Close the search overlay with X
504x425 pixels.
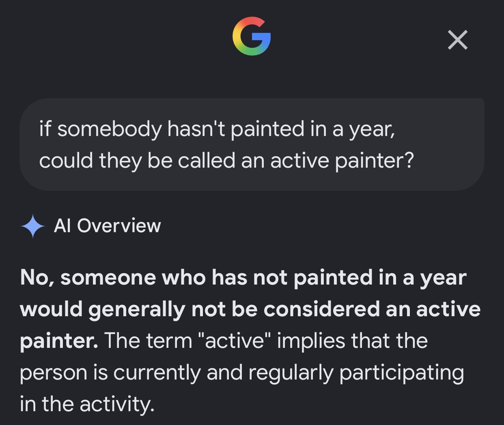[x=457, y=40]
